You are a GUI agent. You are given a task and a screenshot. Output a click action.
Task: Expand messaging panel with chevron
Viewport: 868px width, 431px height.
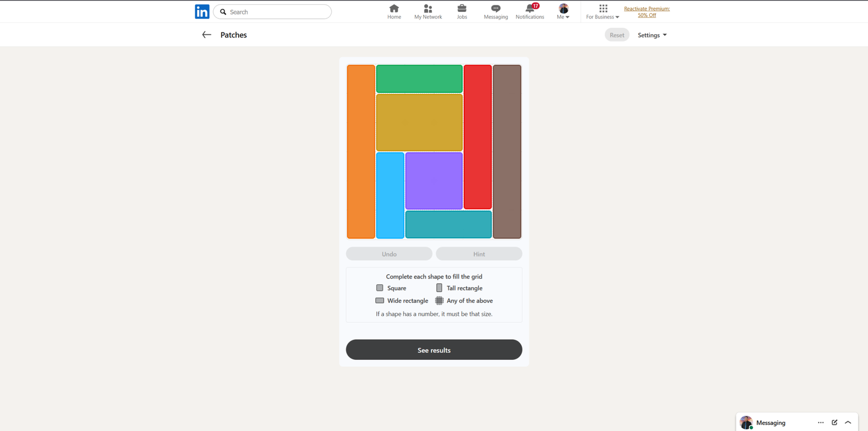(x=848, y=422)
